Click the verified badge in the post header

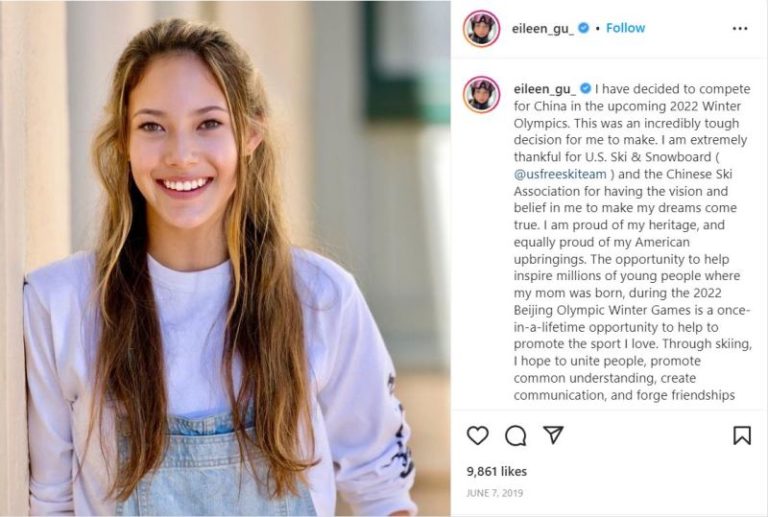point(583,28)
